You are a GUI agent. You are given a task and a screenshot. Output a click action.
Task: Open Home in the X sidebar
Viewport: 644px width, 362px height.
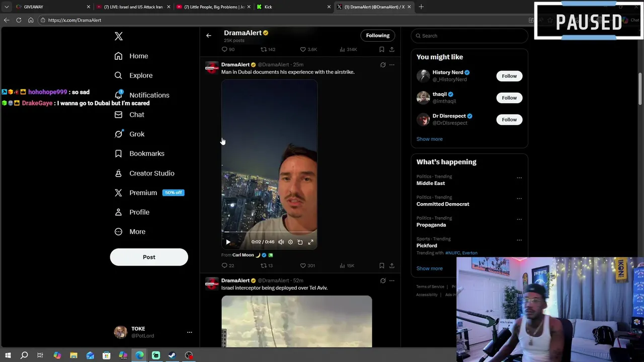(x=131, y=56)
